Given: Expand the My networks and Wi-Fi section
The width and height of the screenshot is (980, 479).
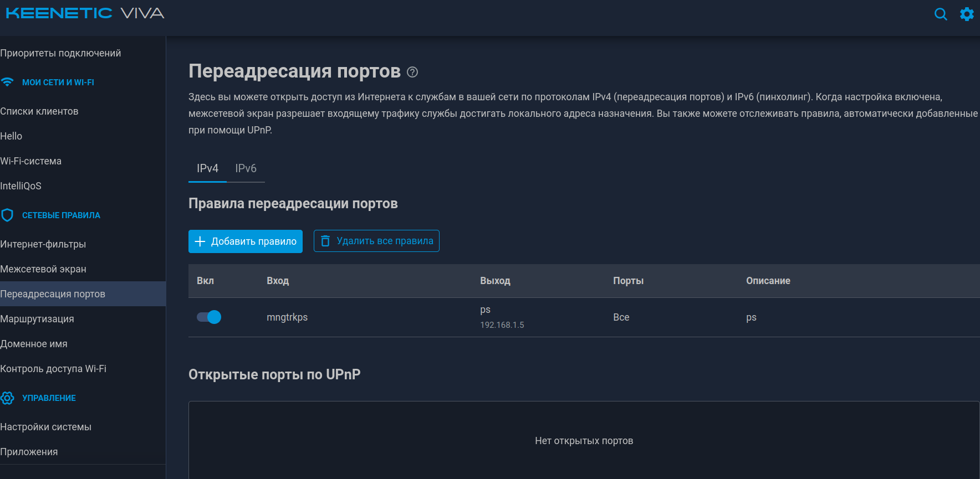Looking at the screenshot, I should pos(58,83).
